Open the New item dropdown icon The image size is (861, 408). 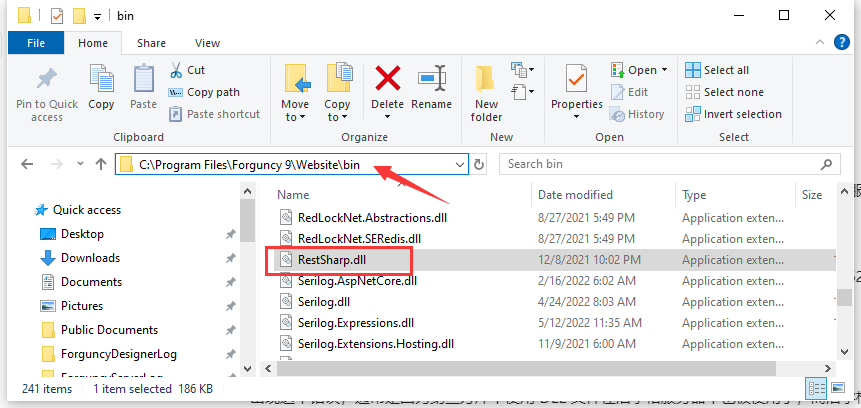coord(522,70)
